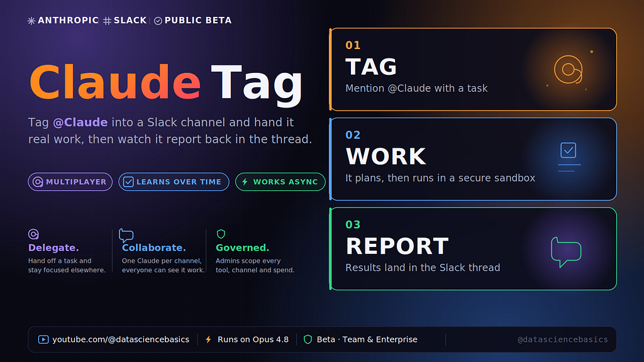Click the lightning icon beside Runs on Opus

[x=209, y=339]
